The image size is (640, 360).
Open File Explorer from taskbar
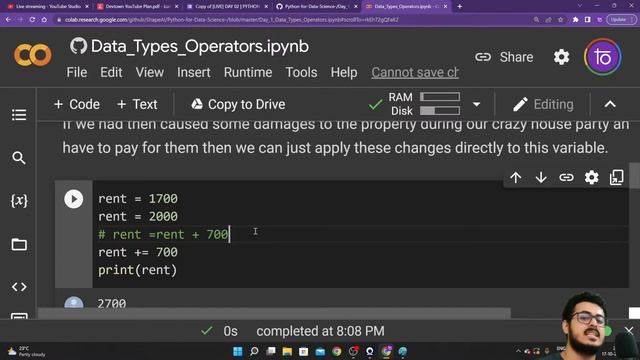[x=287, y=351]
